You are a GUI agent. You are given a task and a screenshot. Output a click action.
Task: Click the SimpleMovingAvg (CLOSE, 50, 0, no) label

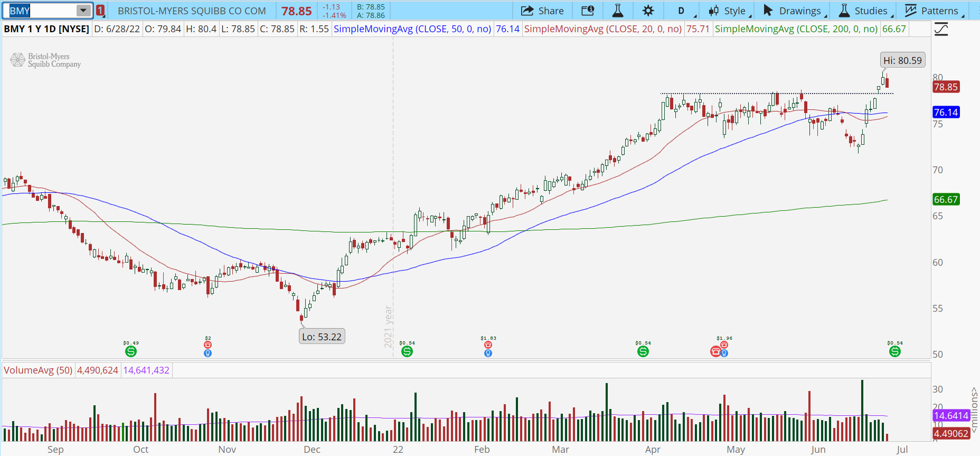(x=412, y=29)
